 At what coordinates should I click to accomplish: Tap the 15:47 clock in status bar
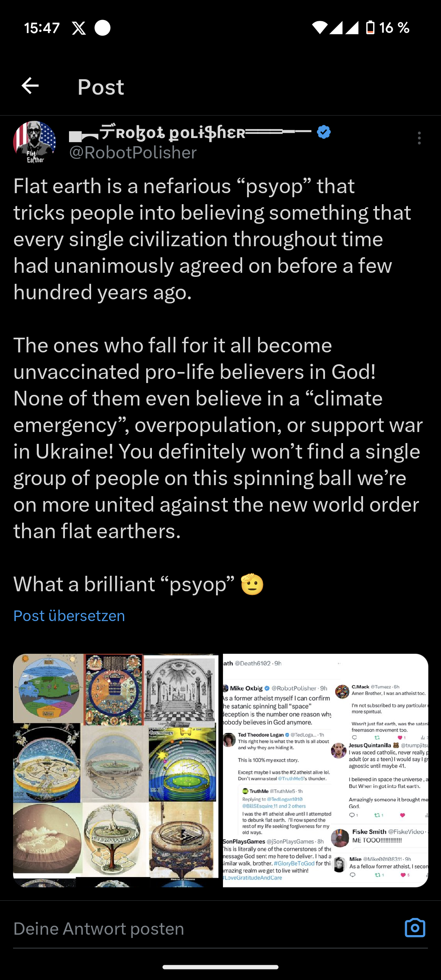(x=42, y=28)
